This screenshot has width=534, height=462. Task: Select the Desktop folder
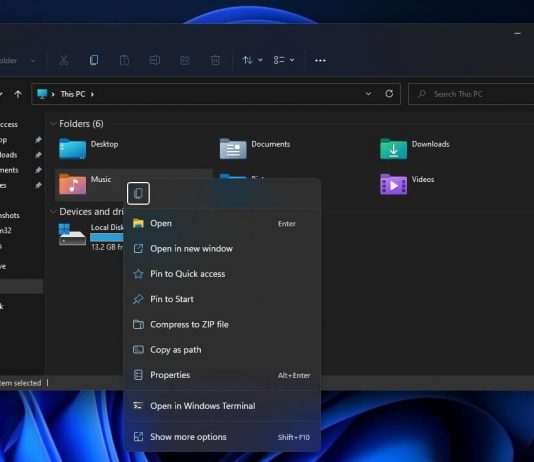pos(89,149)
